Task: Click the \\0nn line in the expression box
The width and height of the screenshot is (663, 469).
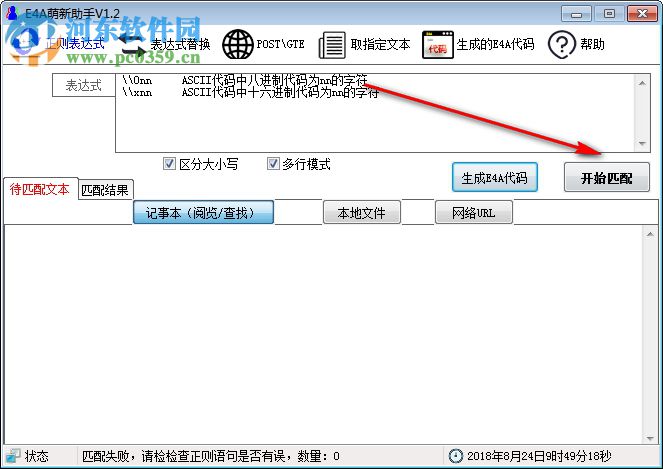Action: click(x=245, y=80)
